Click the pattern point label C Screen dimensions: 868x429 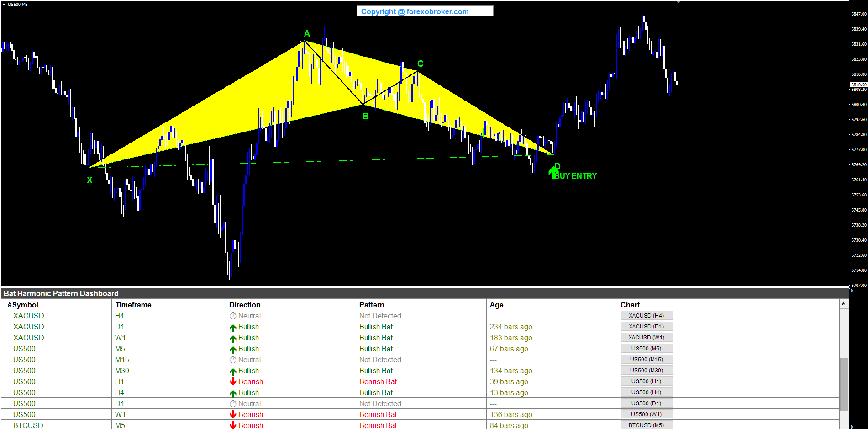pyautogui.click(x=421, y=64)
